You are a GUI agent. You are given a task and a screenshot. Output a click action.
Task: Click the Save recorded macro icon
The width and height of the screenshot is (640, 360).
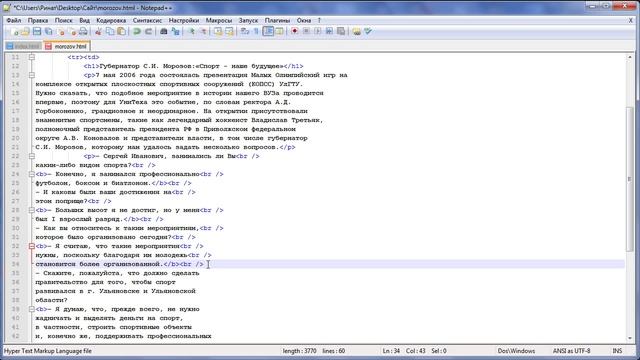click(x=341, y=32)
